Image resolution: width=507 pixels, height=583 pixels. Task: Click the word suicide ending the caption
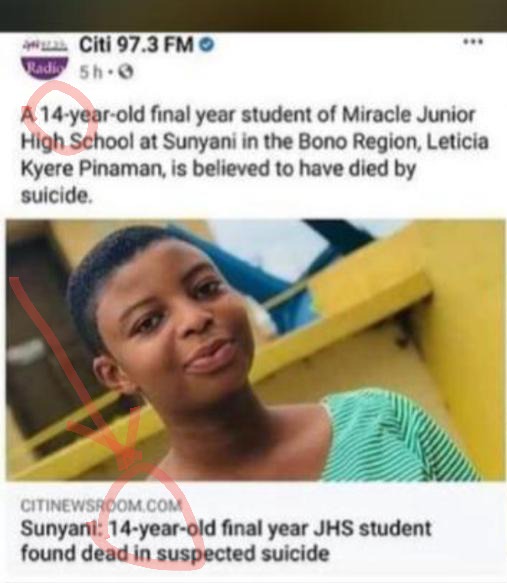[x=56, y=195]
